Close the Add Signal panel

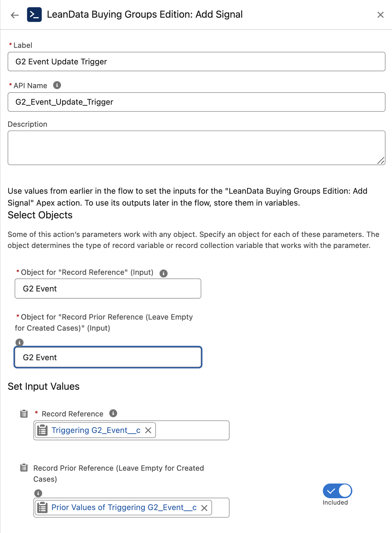[x=380, y=15]
